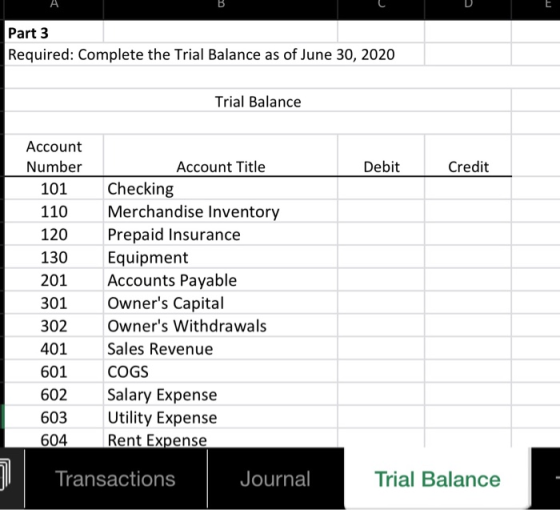This screenshot has height=510, width=560.
Task: Select account number 101 cell
Action: [x=54, y=189]
